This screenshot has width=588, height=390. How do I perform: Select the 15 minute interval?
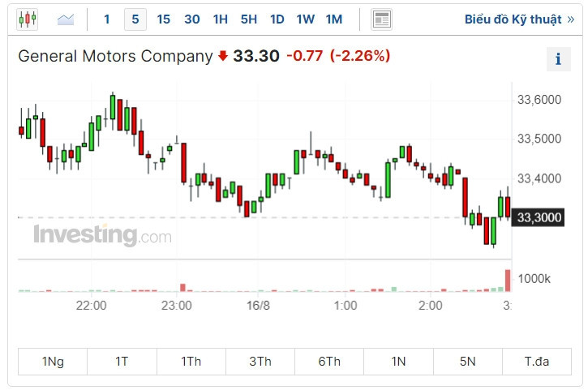164,19
